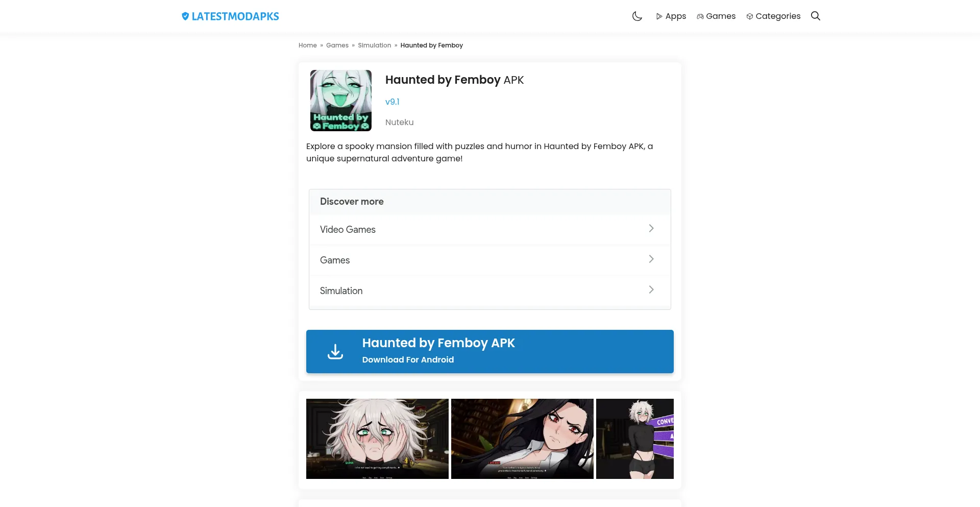Open the Apps menu item
980x507 pixels.
[671, 16]
